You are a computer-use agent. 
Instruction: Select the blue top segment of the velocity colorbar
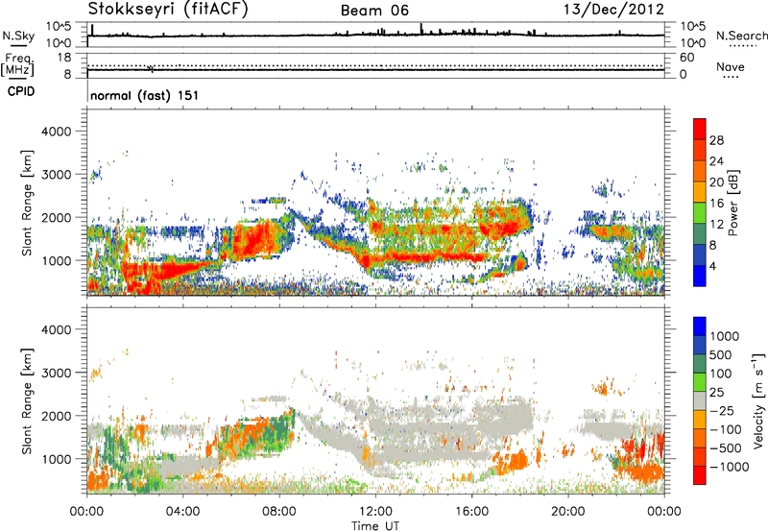(x=700, y=326)
